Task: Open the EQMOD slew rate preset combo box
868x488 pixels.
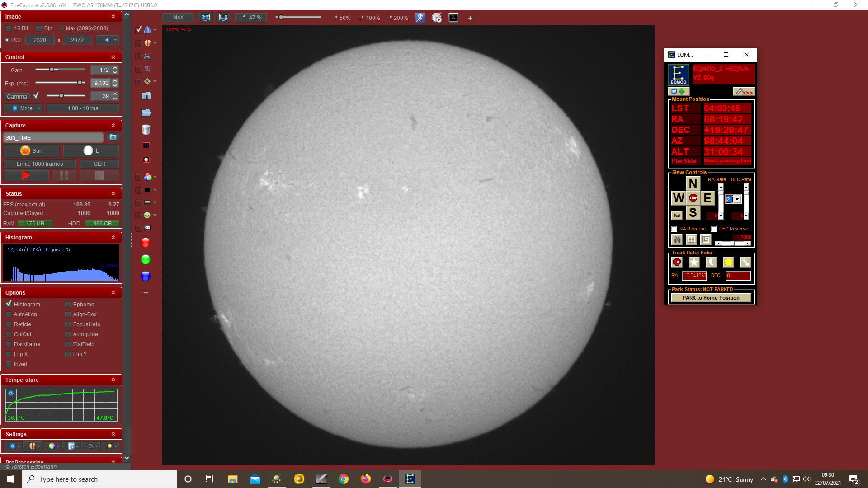Action: [733, 199]
